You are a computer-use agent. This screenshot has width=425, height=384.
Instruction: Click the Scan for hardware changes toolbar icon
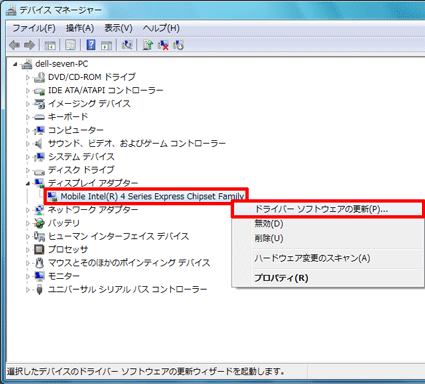[127, 45]
